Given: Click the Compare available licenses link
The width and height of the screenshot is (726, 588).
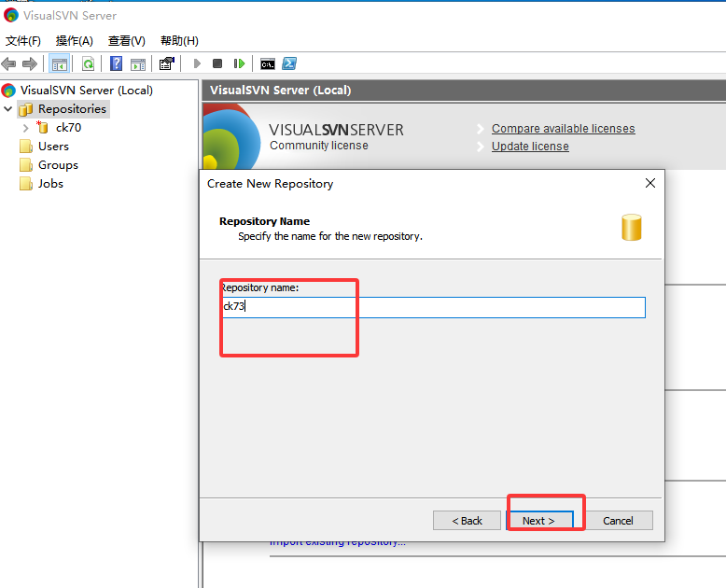Looking at the screenshot, I should (563, 128).
